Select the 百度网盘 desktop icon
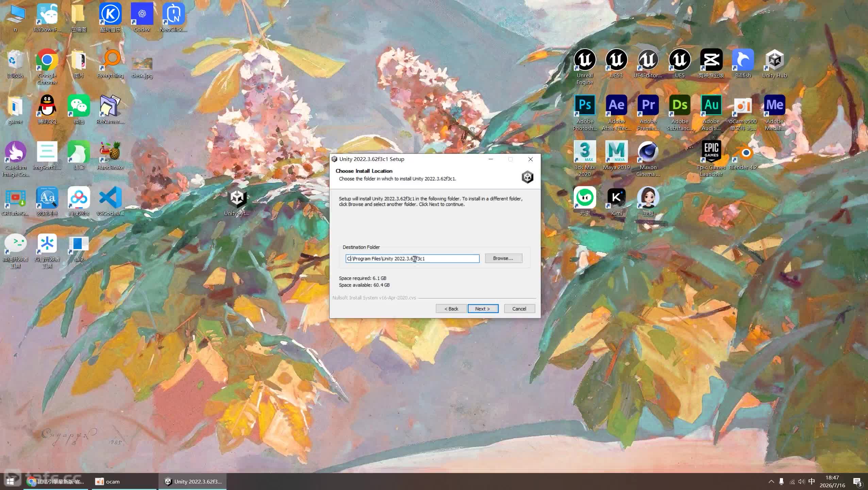The image size is (868, 490). click(79, 202)
